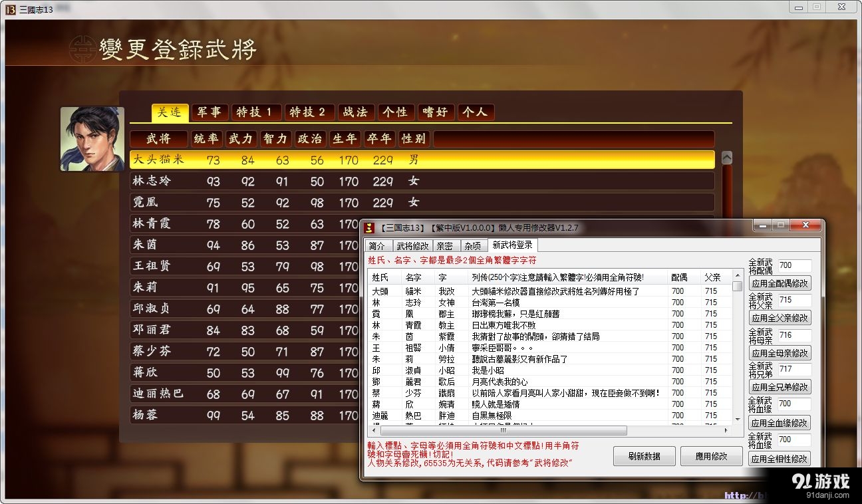Click the officer portrait thumbnail
The height and width of the screenshot is (504, 862).
[x=92, y=139]
